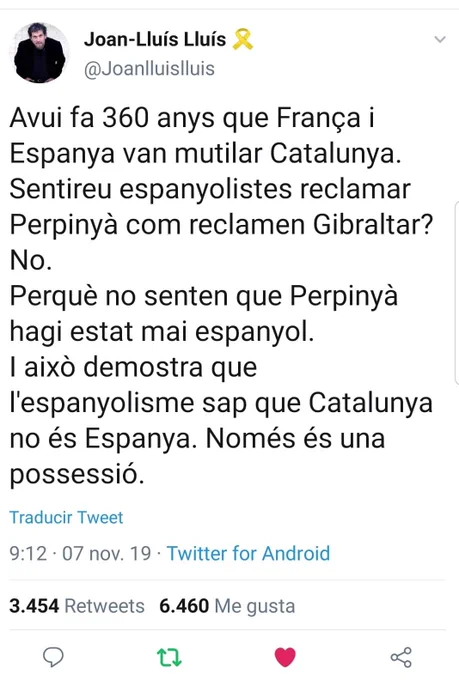Image resolution: width=459 pixels, height=680 pixels.
Task: Open Joan-Lluís Lluís profile photo
Action: click(x=39, y=52)
